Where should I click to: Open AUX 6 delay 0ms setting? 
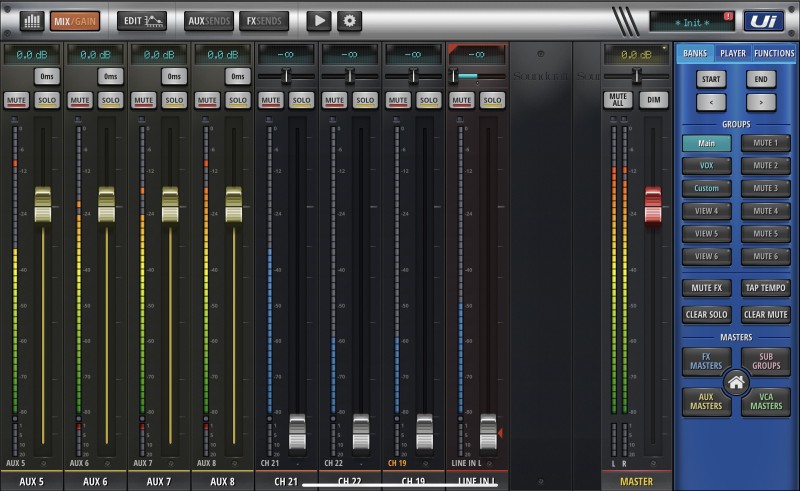[110, 76]
